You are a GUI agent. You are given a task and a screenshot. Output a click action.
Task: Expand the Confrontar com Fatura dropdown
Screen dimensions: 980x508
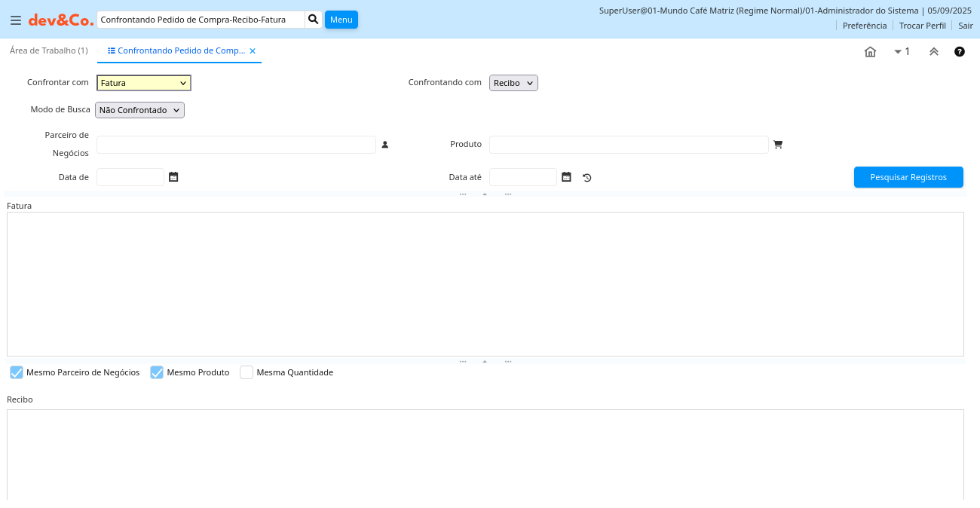tap(143, 83)
